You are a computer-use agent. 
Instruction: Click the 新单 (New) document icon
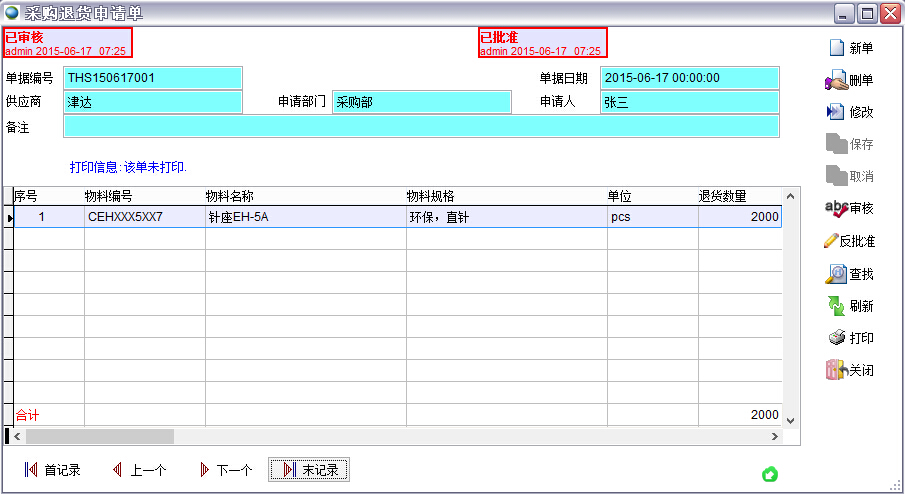(836, 48)
